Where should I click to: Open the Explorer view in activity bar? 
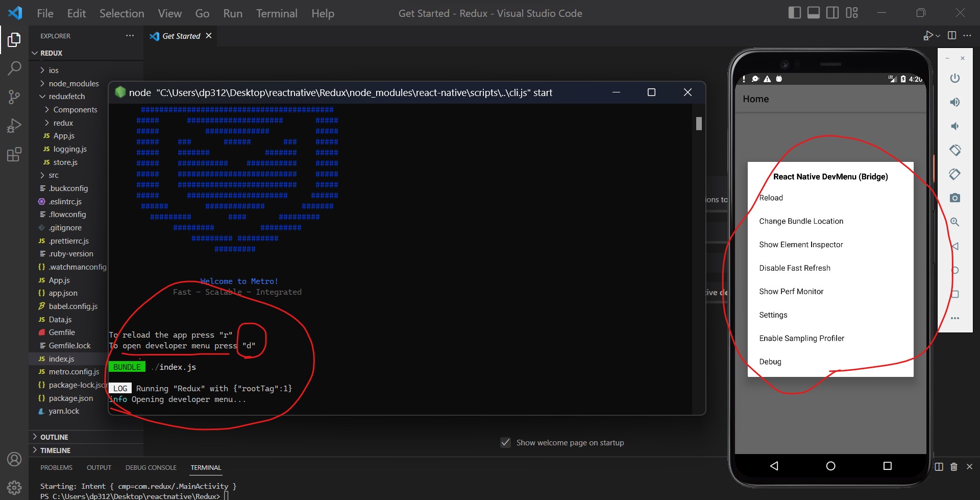coord(14,40)
